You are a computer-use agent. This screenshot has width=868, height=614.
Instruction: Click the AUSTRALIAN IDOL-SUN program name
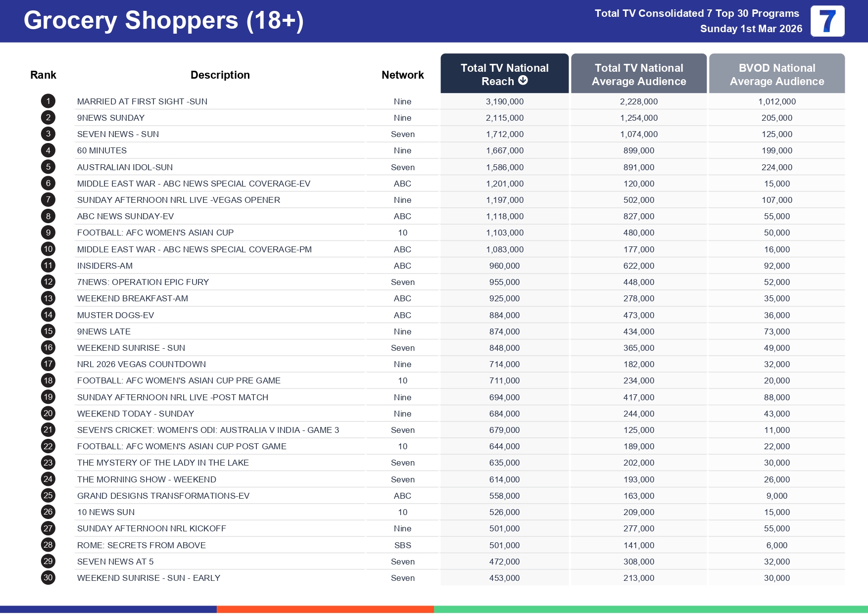tap(125, 167)
